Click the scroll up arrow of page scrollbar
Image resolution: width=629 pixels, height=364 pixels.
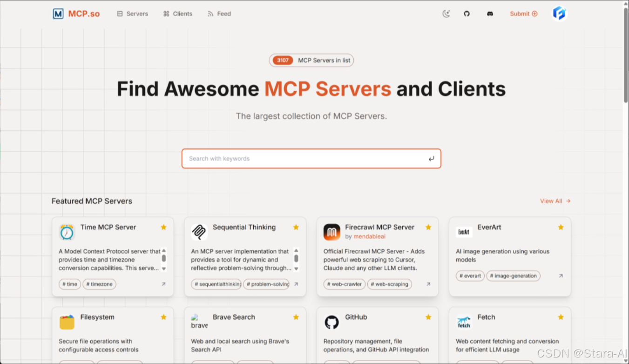[x=626, y=3]
